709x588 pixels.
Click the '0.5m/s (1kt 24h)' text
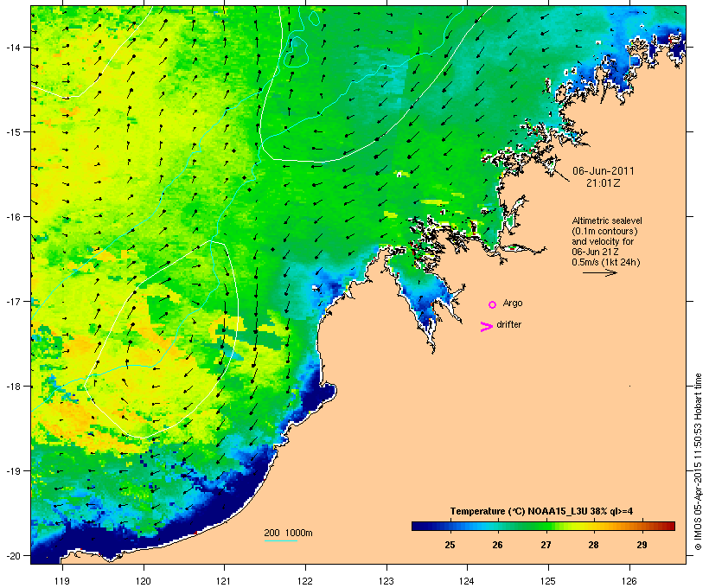click(606, 262)
